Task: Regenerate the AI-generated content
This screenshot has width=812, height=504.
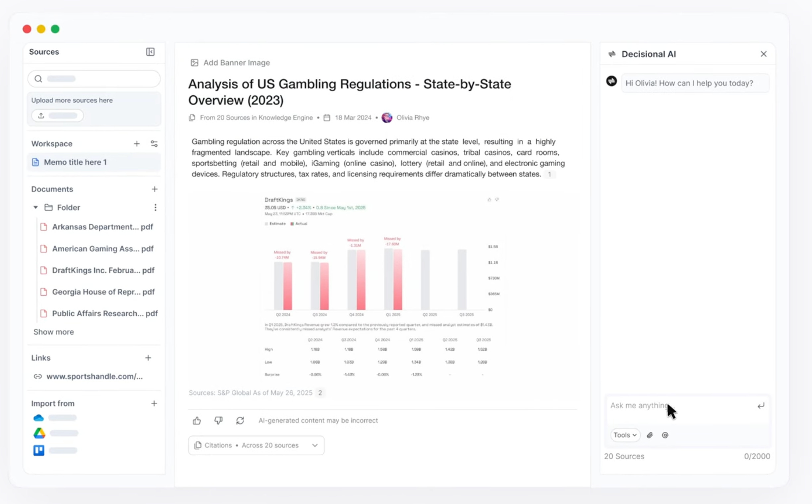Action: [x=240, y=420]
